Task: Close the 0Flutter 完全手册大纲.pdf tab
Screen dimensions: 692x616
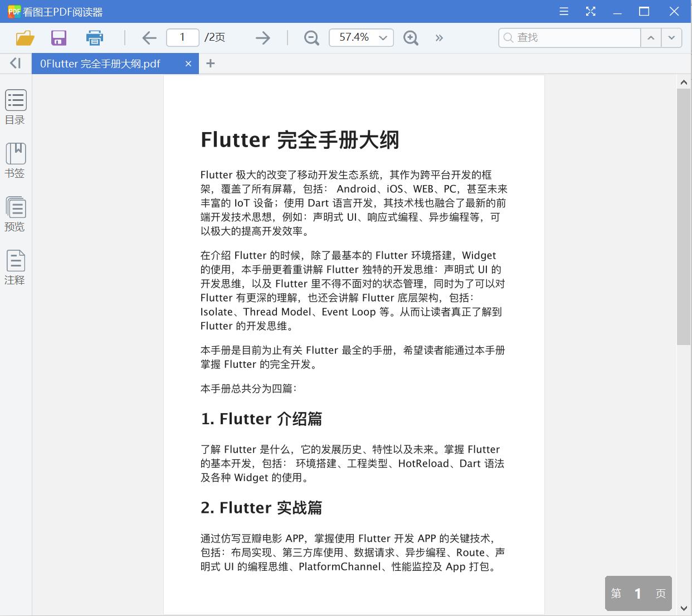Action: (188, 64)
